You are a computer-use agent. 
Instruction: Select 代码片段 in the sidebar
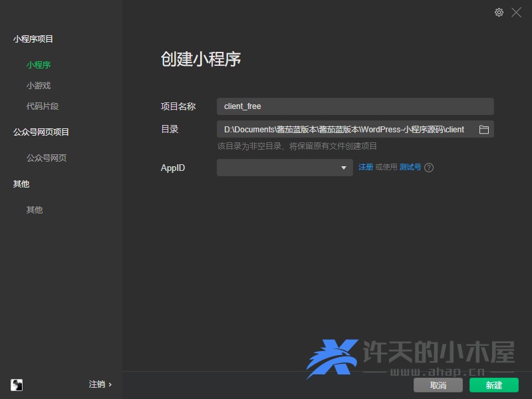click(x=43, y=106)
